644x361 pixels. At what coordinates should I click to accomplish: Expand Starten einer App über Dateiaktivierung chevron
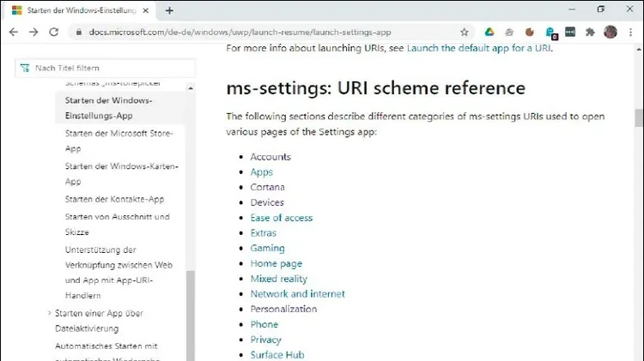point(49,313)
